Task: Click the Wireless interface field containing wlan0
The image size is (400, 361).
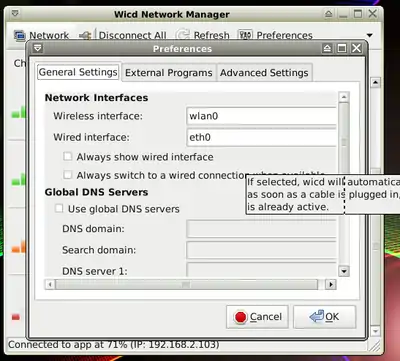Action: coord(261,116)
